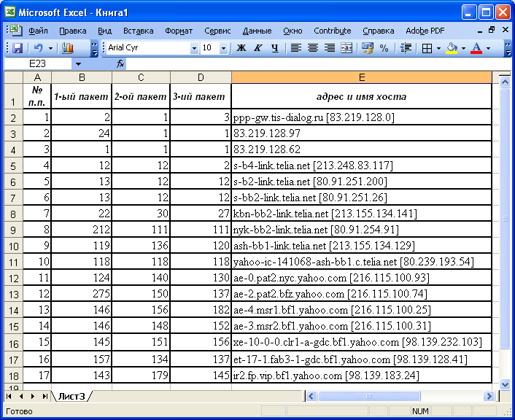Expand the Standard toolbar options chevron

(x=94, y=48)
